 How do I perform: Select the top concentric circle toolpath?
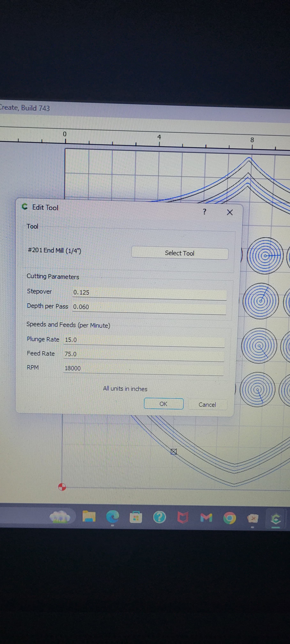(265, 256)
